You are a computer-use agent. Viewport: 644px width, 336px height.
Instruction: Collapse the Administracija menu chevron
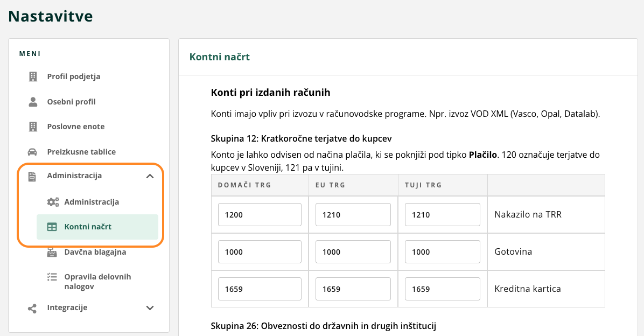[x=150, y=176]
